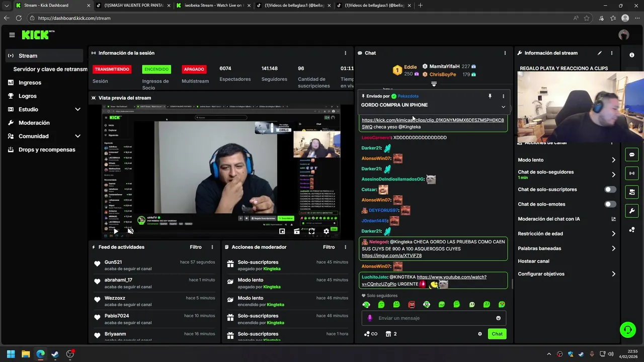Open the hamburger menu beside the KICK logo
This screenshot has width=644, height=362.
(12, 35)
